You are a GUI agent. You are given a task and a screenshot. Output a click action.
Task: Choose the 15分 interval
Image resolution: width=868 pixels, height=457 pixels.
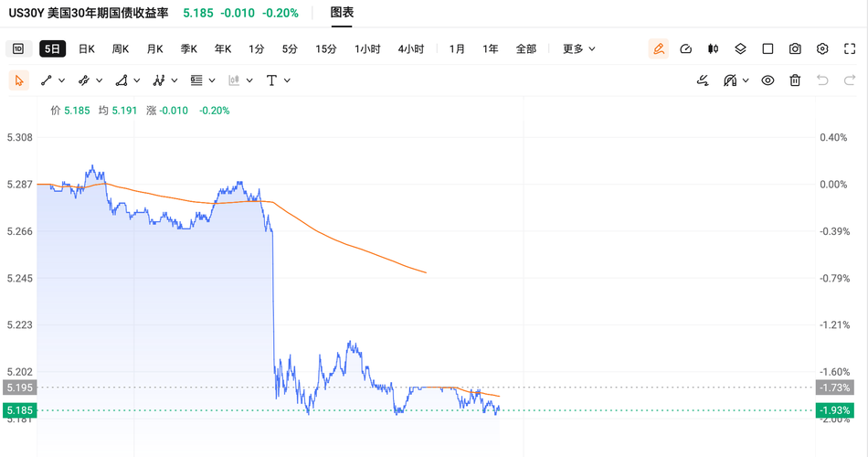(326, 48)
